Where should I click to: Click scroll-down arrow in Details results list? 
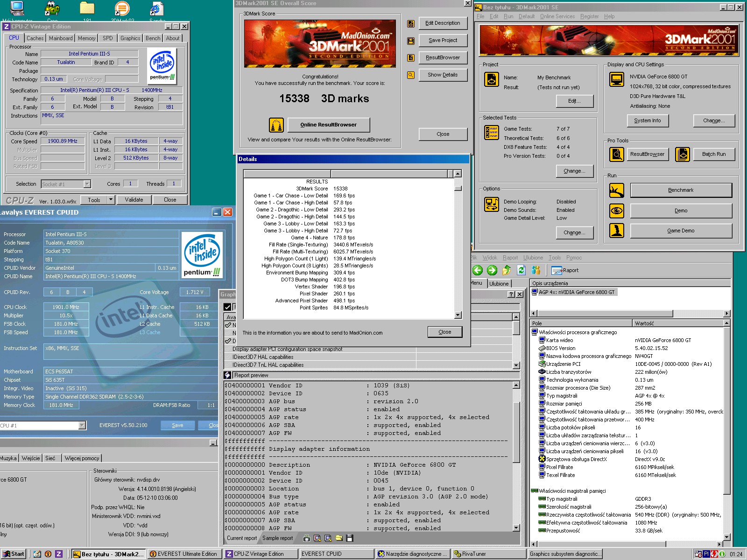458,315
